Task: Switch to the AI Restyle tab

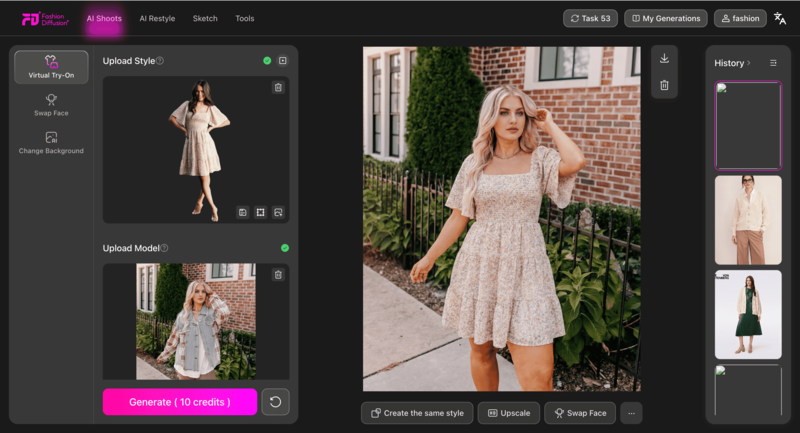Action: click(x=155, y=18)
